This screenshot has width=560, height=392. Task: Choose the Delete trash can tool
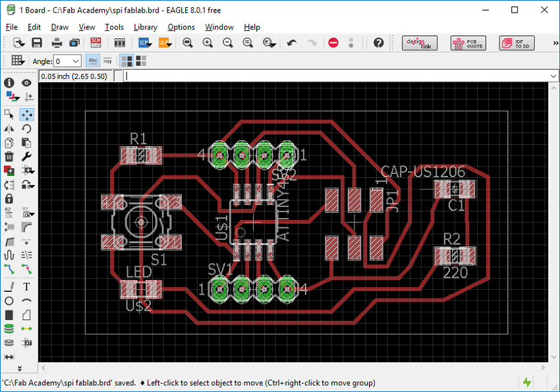[x=9, y=156]
